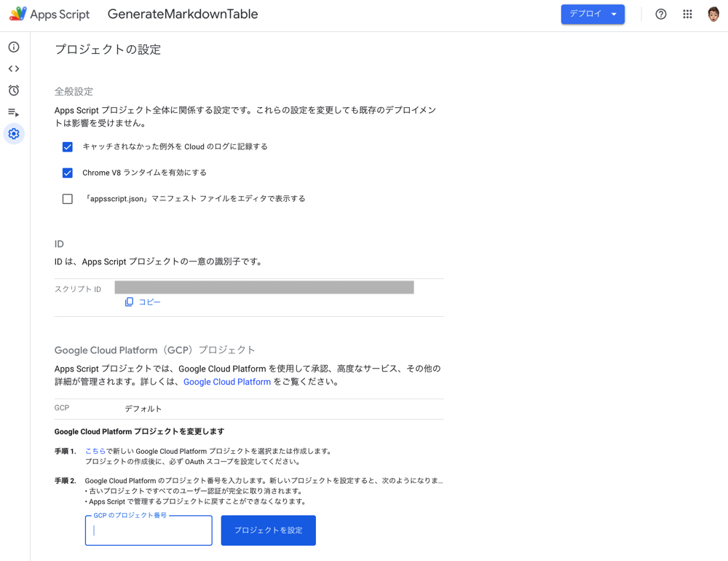Open the Overview info icon in sidebar
This screenshot has height=561, width=728.
[x=14, y=47]
